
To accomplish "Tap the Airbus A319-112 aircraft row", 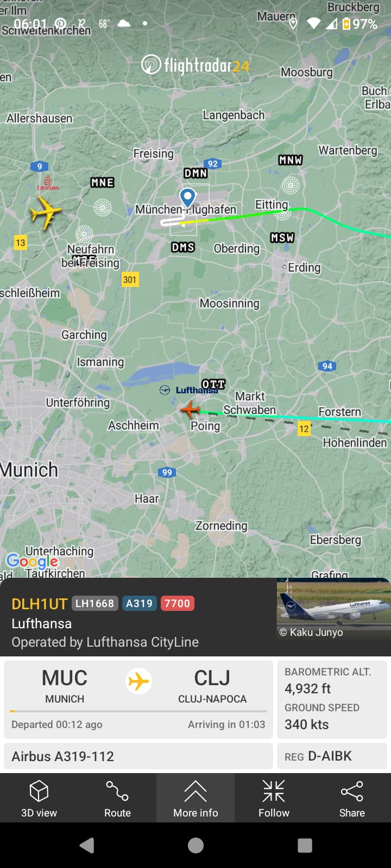I will [138, 756].
